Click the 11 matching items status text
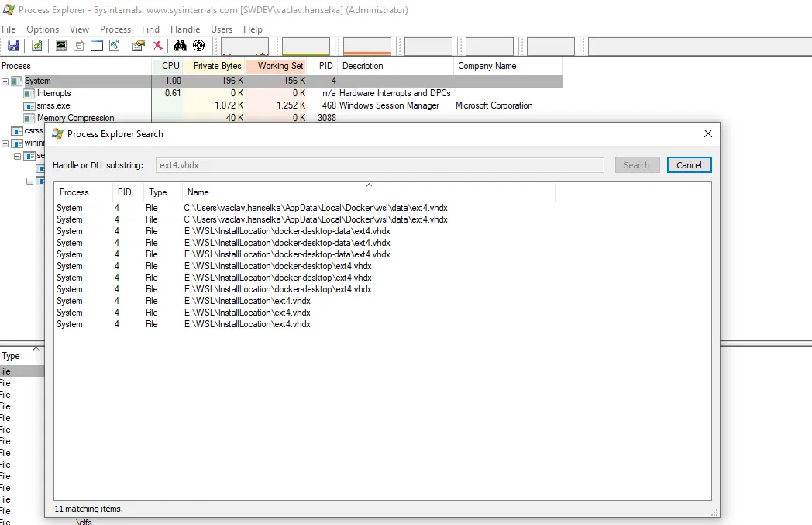This screenshot has height=525, width=812. click(x=89, y=509)
